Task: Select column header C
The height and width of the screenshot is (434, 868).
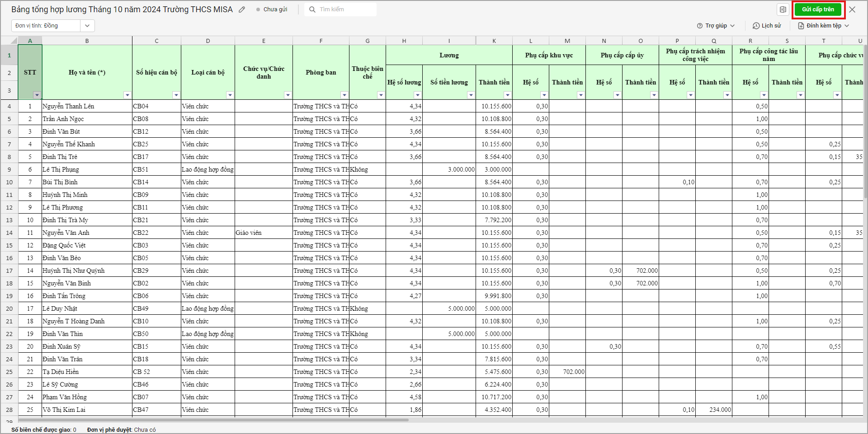Action: coord(156,41)
